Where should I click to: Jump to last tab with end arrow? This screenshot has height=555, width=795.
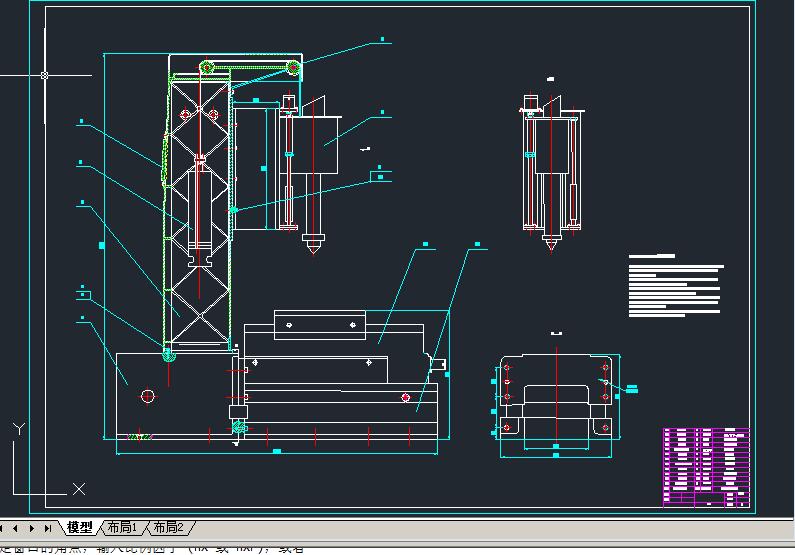tap(48, 528)
